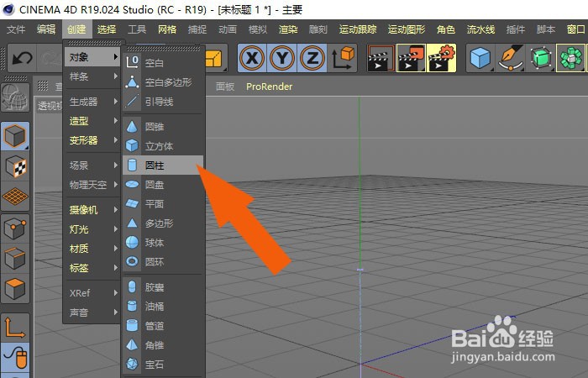This screenshot has width=588, height=378.
Task: Expand the 物理天空 submenu
Action: pyautogui.click(x=92, y=185)
